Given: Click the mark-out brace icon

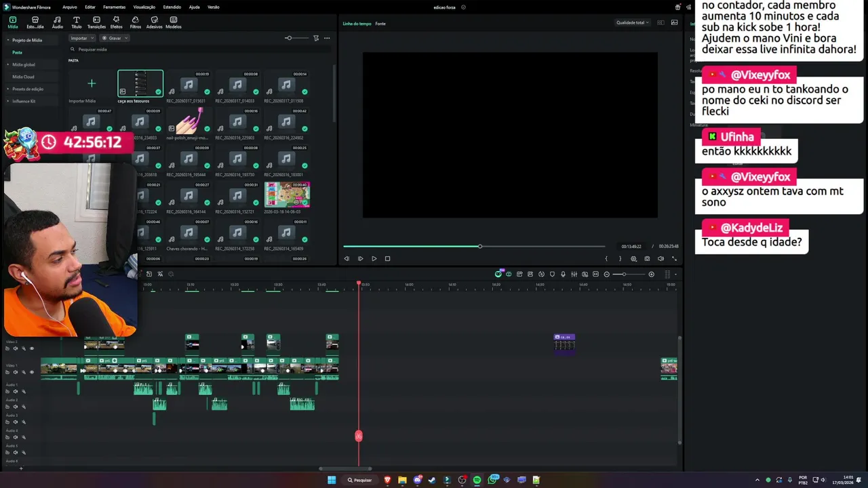Looking at the screenshot, I should (x=620, y=258).
